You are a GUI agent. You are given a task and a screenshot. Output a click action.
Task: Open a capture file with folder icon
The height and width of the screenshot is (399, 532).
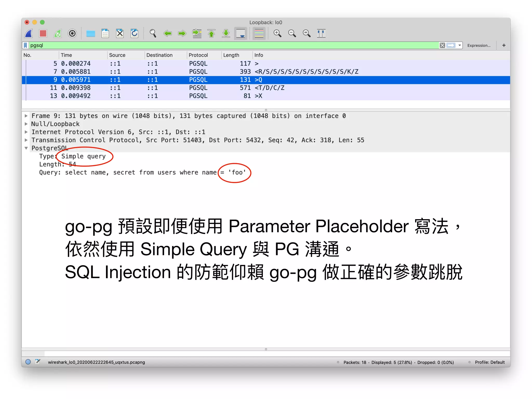[x=91, y=33]
